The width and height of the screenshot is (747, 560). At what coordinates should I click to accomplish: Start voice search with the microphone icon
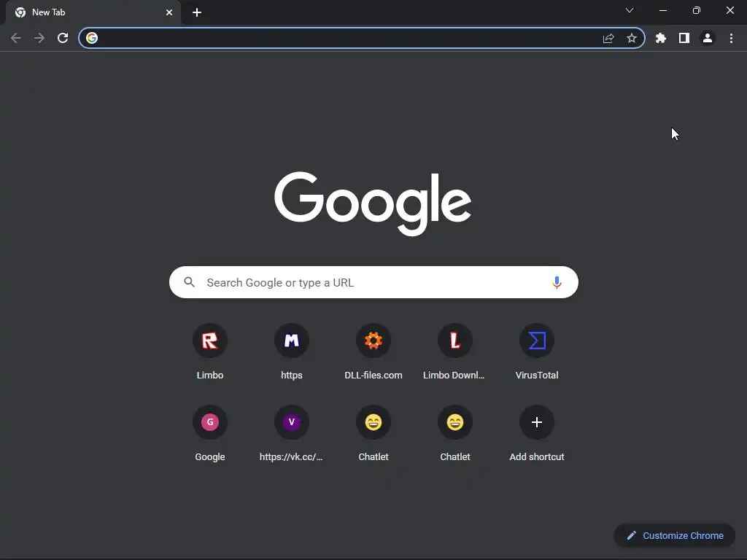click(x=557, y=282)
